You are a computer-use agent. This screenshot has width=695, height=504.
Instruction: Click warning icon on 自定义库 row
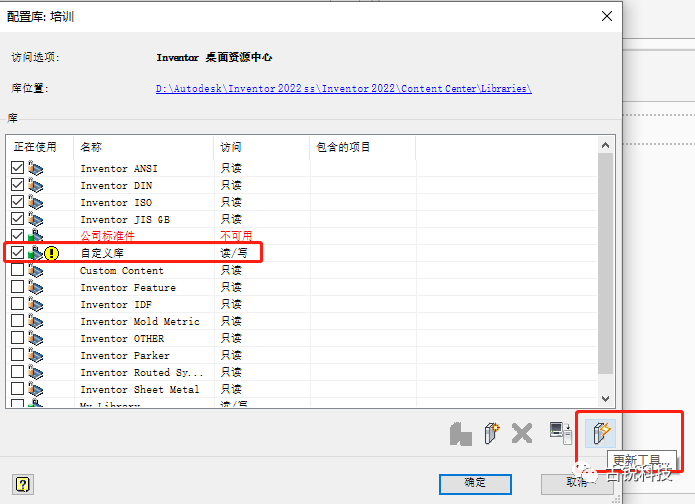coord(51,253)
